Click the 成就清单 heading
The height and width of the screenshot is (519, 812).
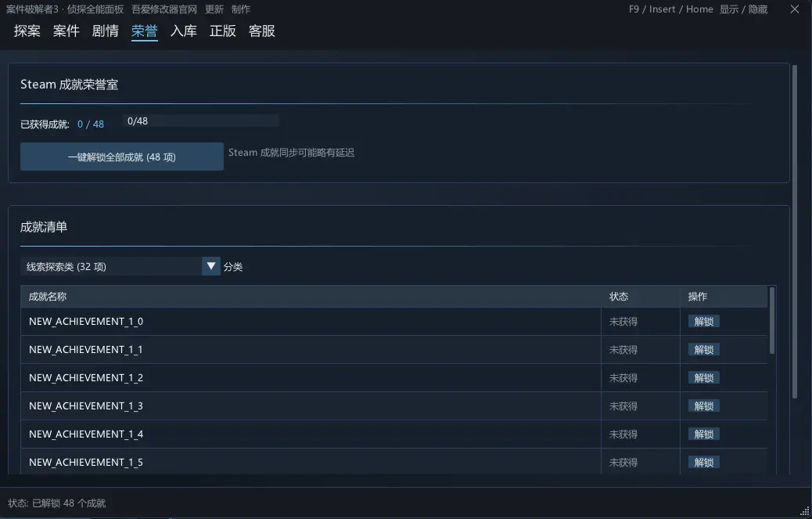pos(44,227)
